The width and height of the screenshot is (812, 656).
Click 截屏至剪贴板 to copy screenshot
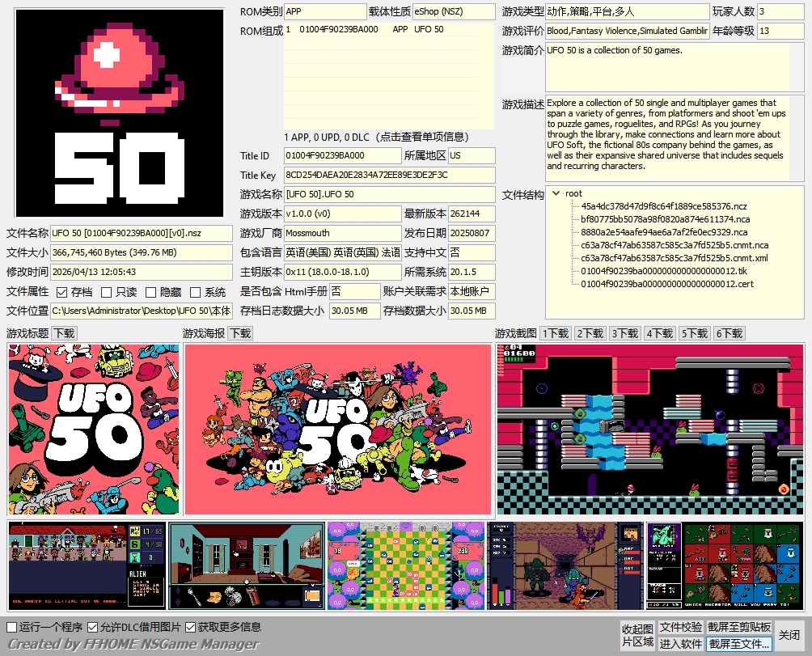coord(739,628)
